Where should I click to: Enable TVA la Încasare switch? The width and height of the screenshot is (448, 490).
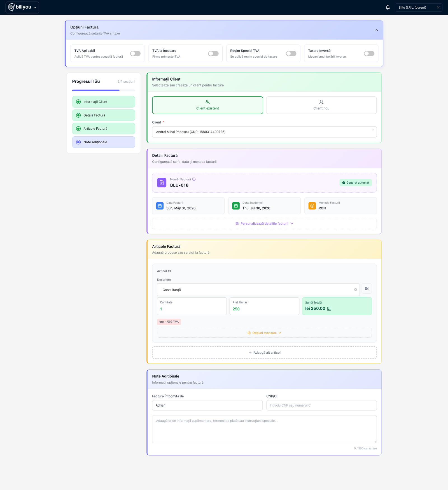coord(213,53)
